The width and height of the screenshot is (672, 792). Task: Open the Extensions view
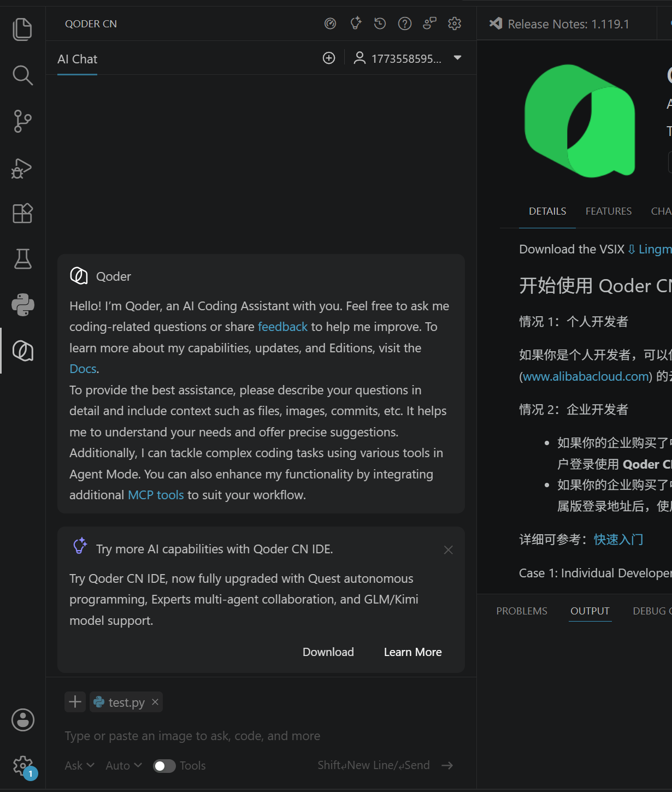coord(22,213)
